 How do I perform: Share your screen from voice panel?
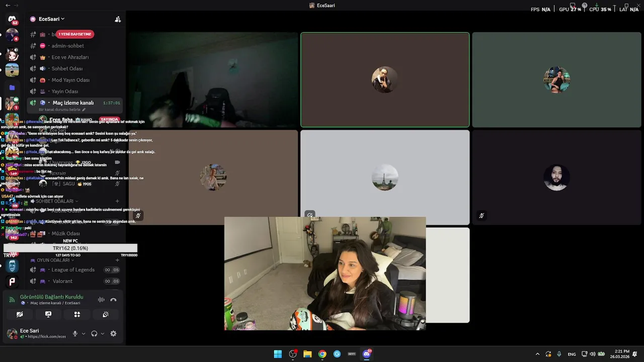48,314
